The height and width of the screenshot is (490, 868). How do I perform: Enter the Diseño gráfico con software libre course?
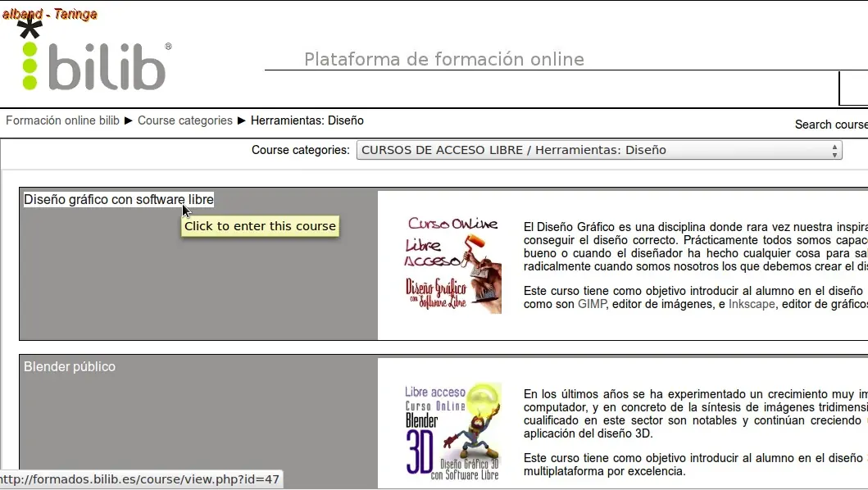pos(119,199)
